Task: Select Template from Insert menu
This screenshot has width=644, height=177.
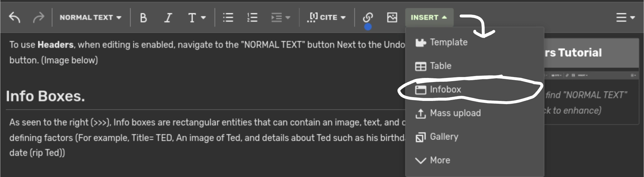Action: pyautogui.click(x=448, y=42)
